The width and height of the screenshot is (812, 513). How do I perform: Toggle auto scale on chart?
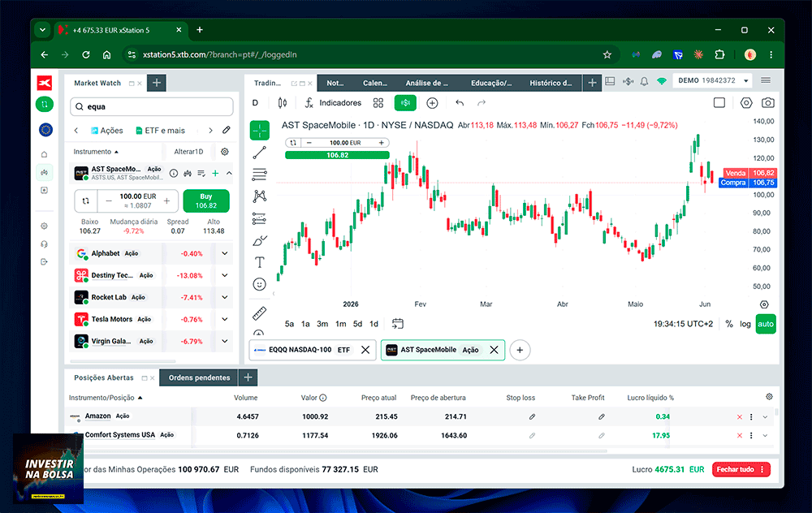click(766, 324)
